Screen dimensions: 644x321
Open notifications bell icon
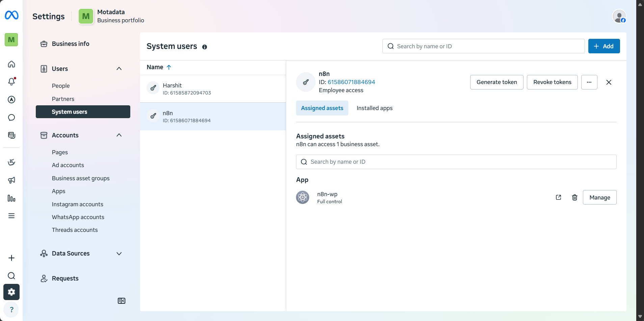click(x=11, y=81)
